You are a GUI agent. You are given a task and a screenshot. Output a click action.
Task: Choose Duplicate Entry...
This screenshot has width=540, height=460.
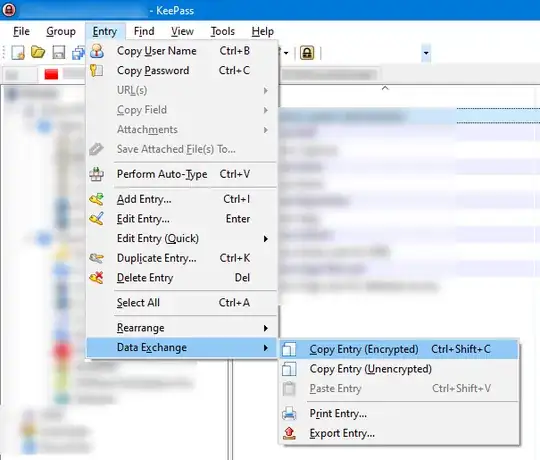coord(182,258)
